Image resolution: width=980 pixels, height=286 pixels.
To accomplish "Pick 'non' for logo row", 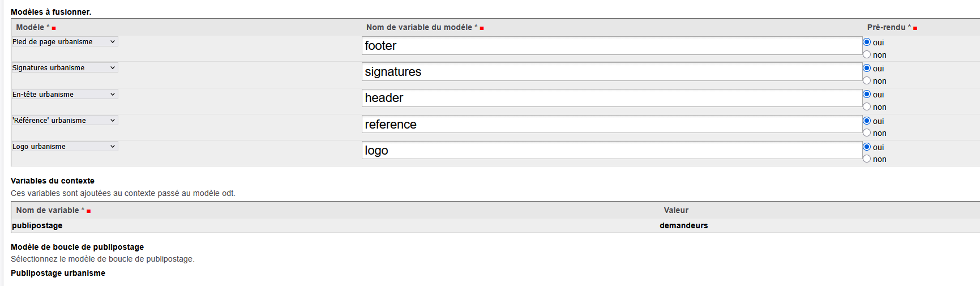I will (867, 159).
